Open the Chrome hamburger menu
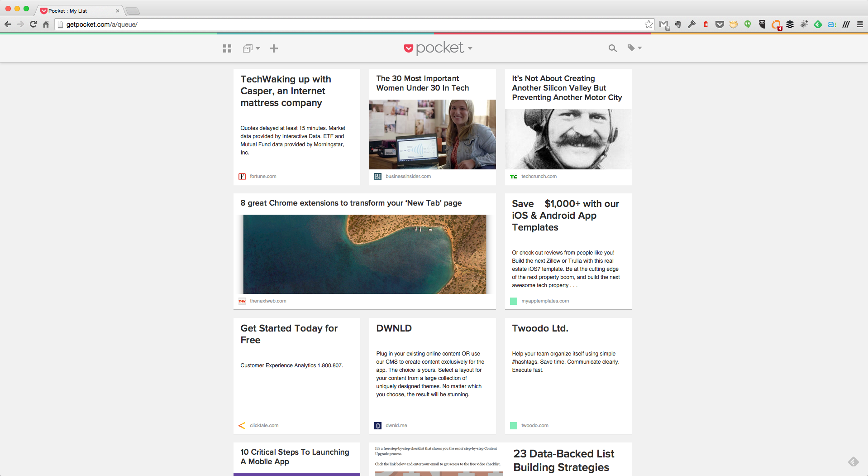 [860, 24]
